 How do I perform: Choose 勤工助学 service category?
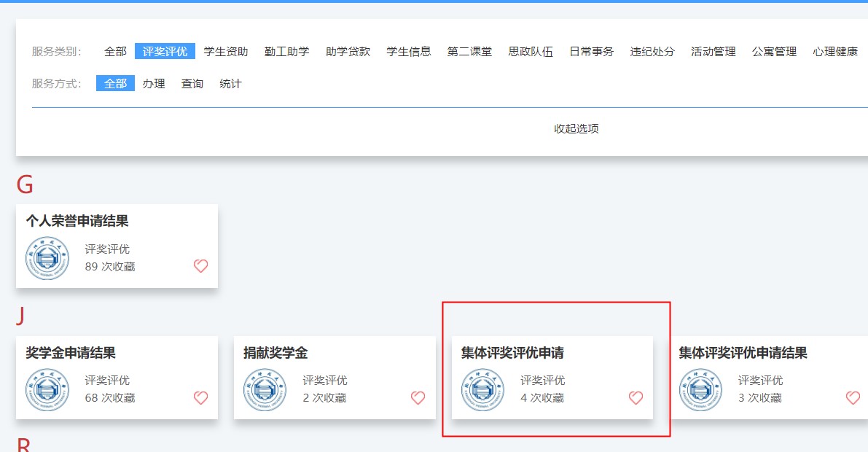286,52
